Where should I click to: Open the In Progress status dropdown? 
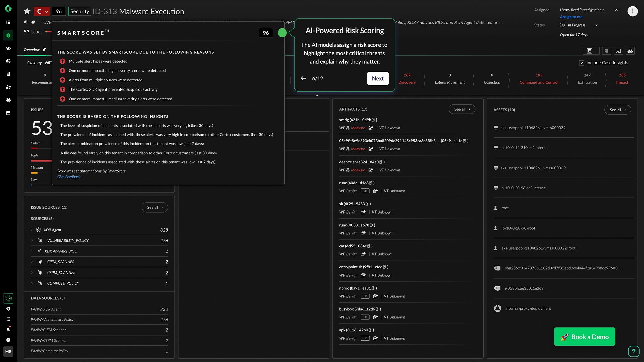[579, 25]
